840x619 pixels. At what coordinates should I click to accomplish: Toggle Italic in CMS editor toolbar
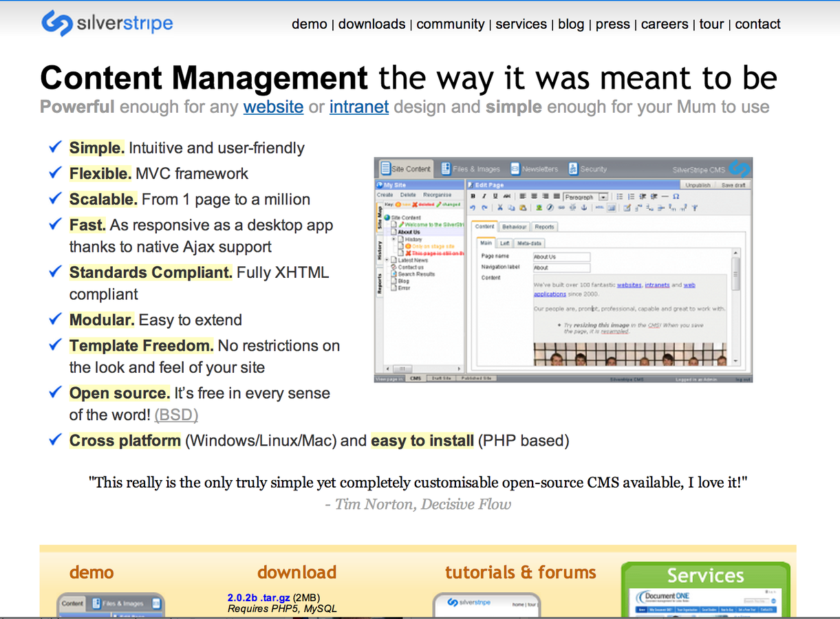484,196
